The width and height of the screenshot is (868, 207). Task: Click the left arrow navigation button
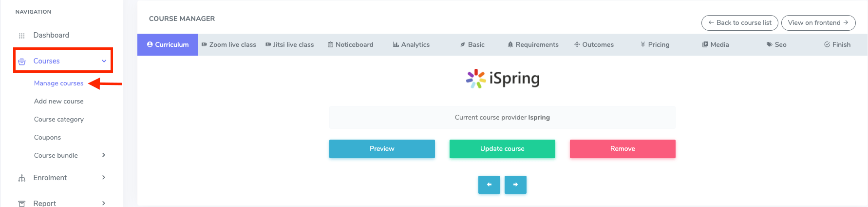click(489, 185)
